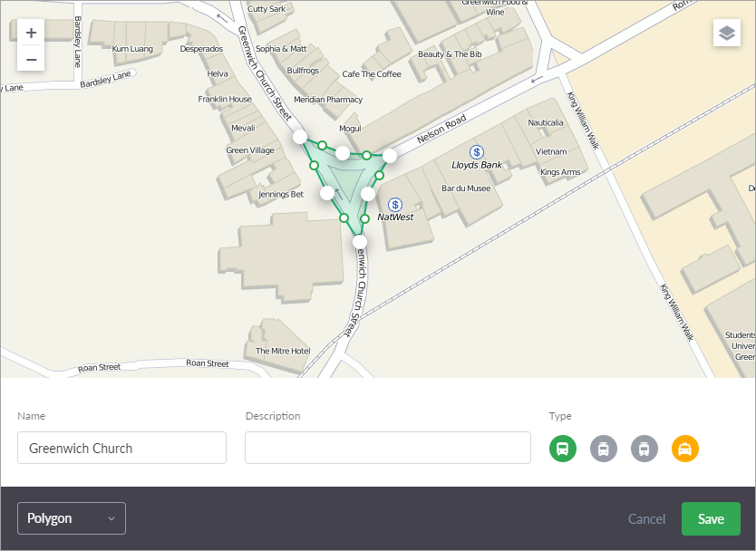Select the orange taxi type
The image size is (756, 551).
coord(685,448)
